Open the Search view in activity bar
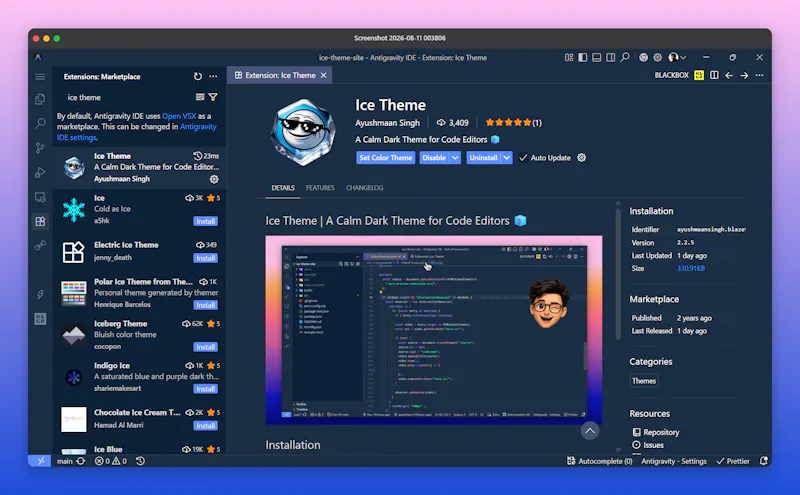800x495 pixels. tap(40, 123)
